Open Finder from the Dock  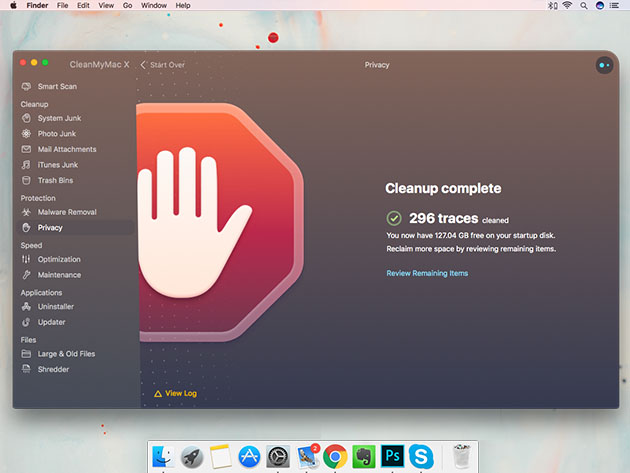coord(163,457)
